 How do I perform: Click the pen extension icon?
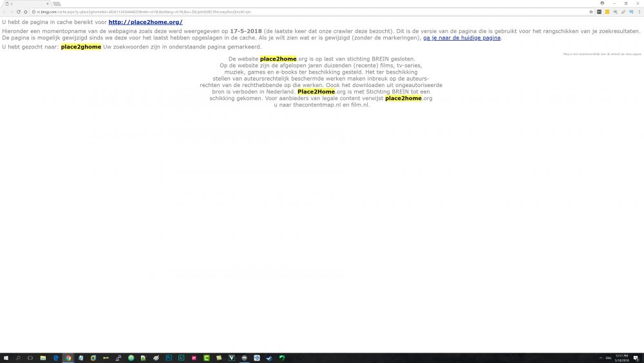pos(623,12)
